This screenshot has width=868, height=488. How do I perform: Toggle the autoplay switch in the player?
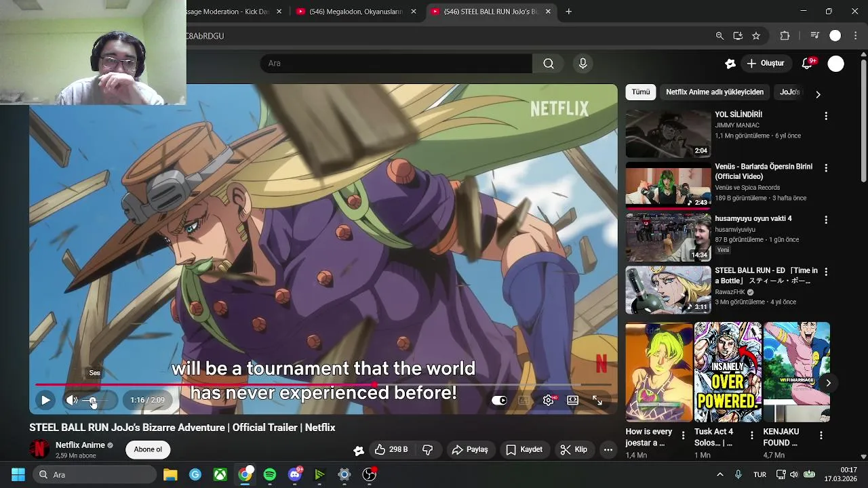499,401
